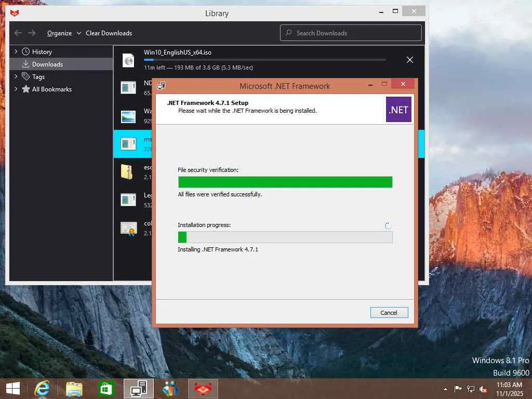Viewport: 532px width, 399px height.
Task: Open the Windows Start button
Action: [13, 389]
